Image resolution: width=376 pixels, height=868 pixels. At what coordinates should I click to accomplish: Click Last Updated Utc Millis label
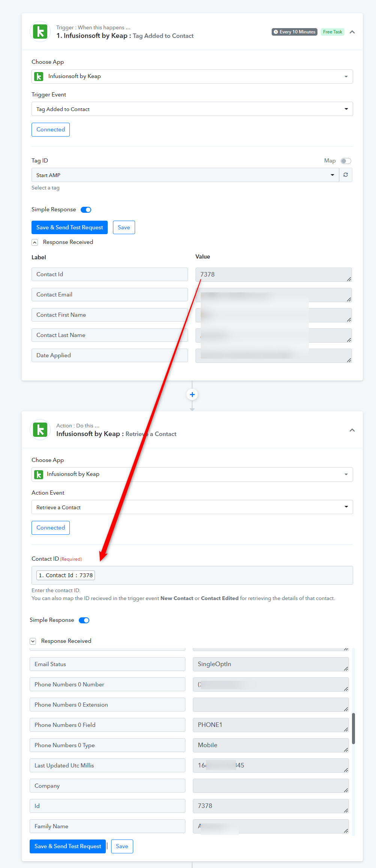coord(107,766)
